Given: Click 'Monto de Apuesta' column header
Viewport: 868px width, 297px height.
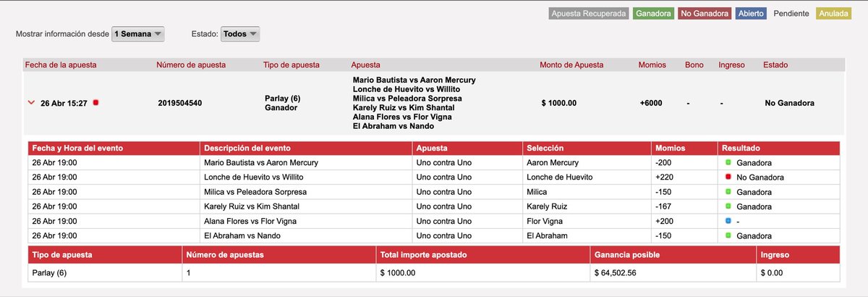Looking at the screenshot, I should [571, 64].
